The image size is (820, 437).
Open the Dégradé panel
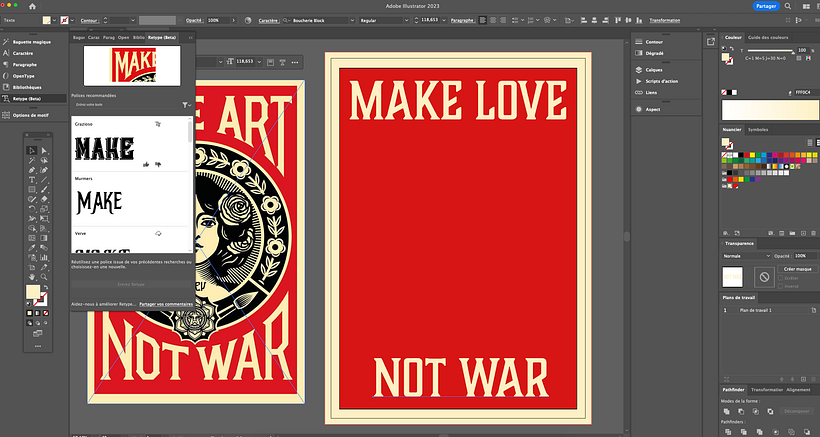654,54
